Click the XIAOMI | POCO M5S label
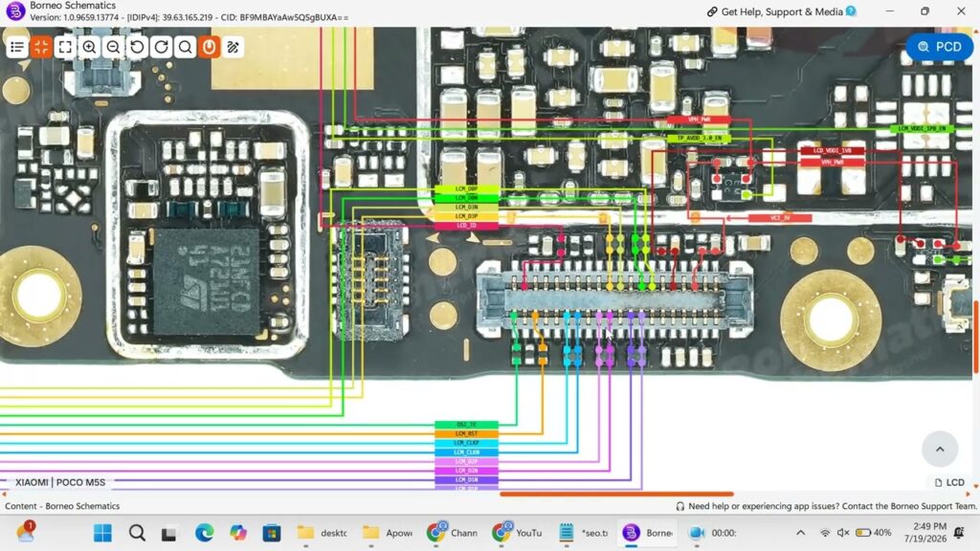 (60, 482)
